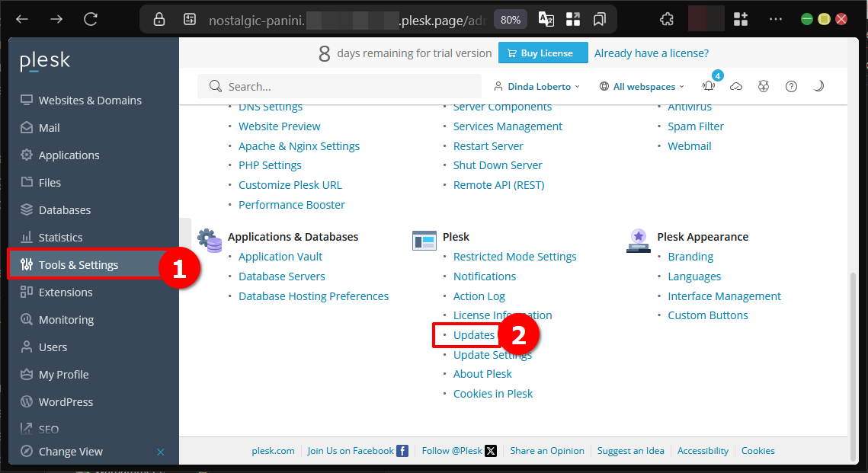
Task: Open Databases in sidebar
Action: (56, 210)
